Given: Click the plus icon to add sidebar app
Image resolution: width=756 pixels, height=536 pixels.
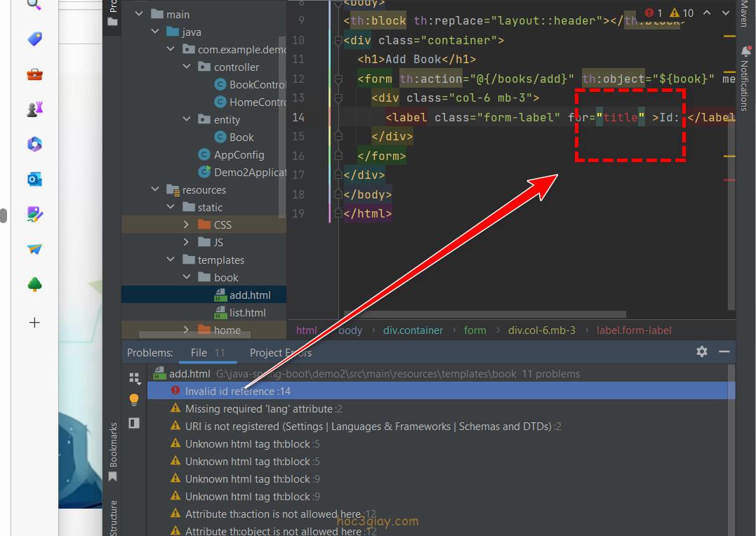Looking at the screenshot, I should 34,323.
